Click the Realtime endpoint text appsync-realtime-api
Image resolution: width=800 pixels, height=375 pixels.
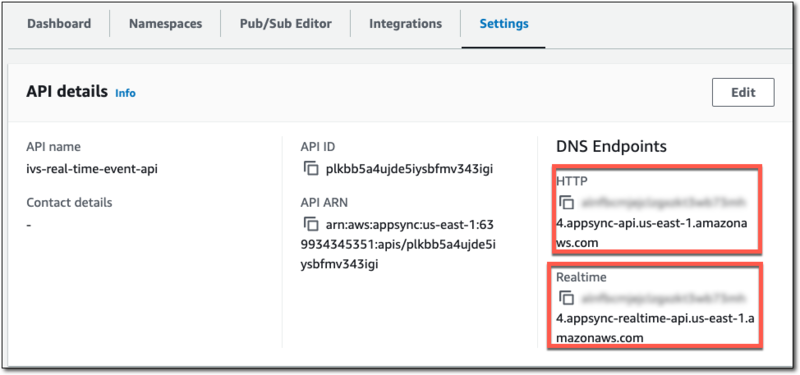[655, 328]
